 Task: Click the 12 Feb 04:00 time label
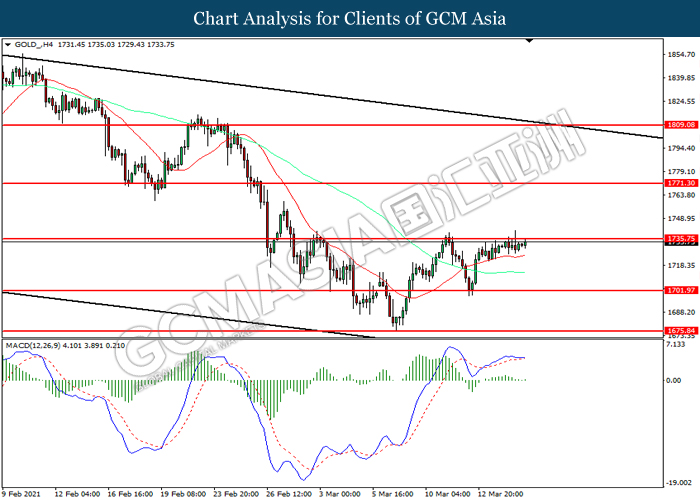(x=77, y=494)
